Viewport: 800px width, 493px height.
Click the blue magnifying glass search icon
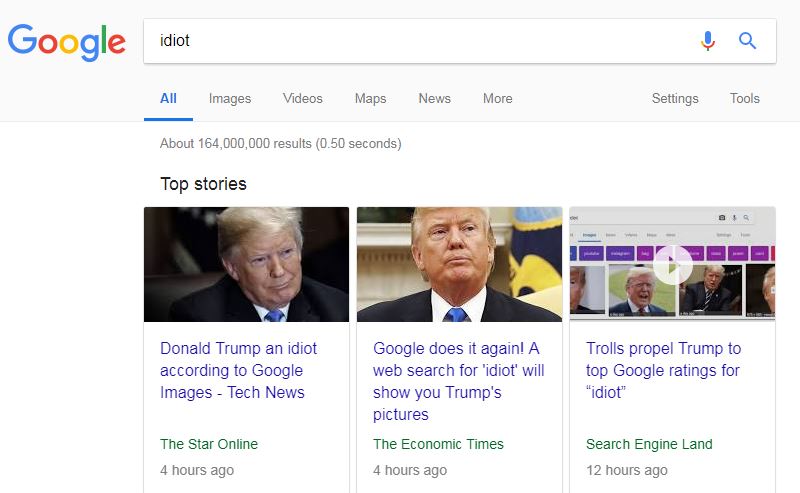tap(747, 40)
